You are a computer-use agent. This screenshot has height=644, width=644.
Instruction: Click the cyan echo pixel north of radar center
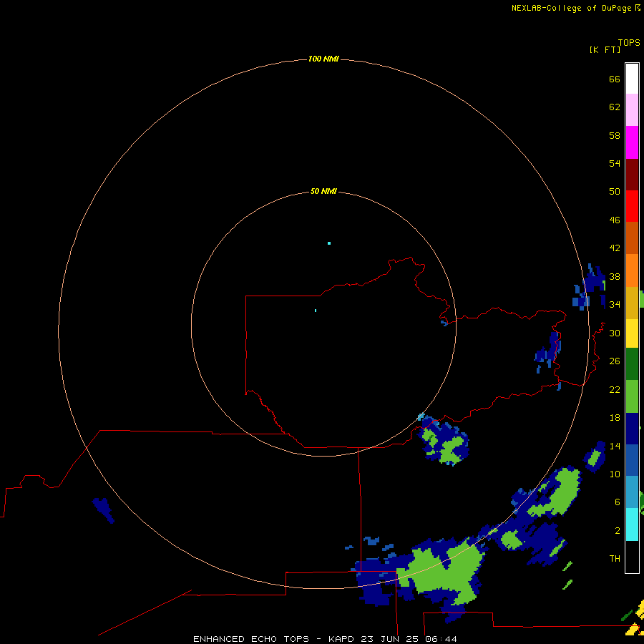(329, 243)
